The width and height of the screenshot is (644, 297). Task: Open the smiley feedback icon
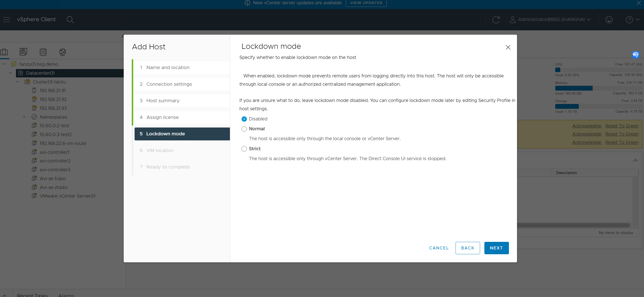tap(609, 19)
